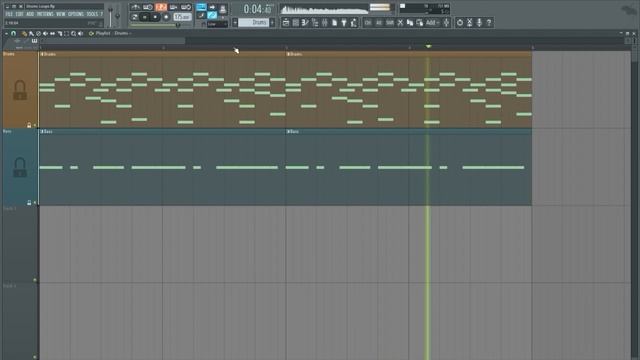
Task: Open the global snap dropdown showing Line
Action: [217, 24]
